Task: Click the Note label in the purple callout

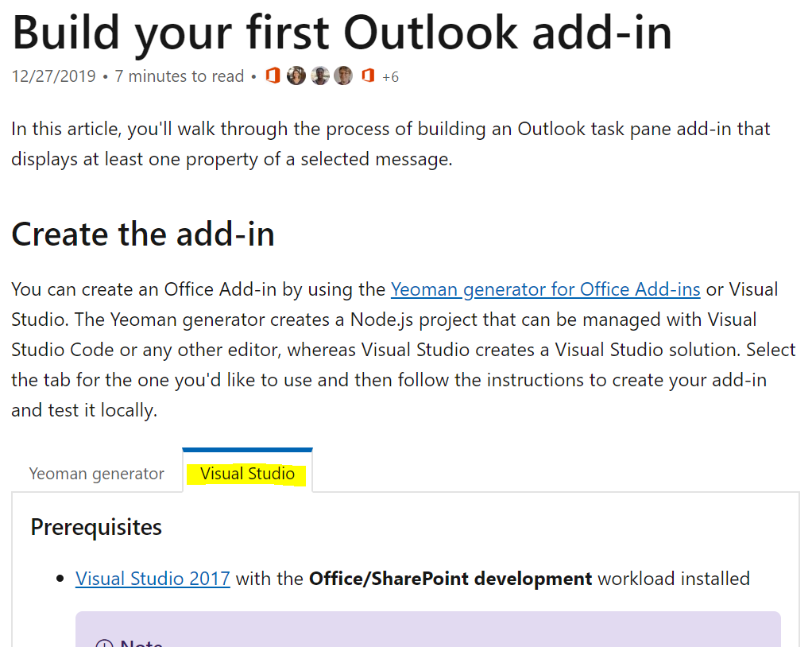Action: (141, 644)
